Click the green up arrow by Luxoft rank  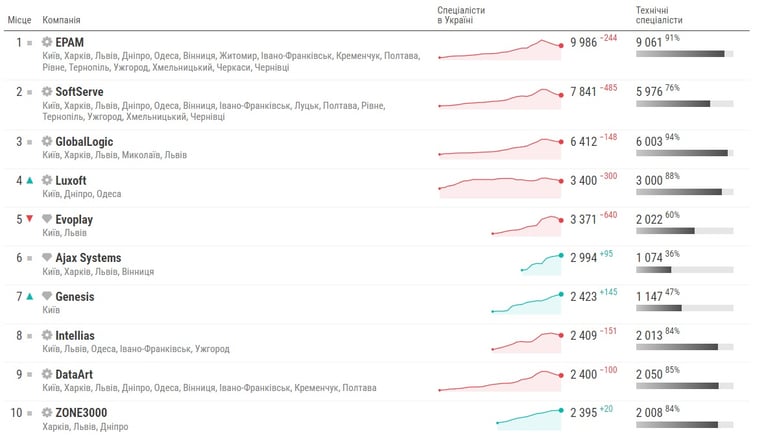[x=30, y=180]
